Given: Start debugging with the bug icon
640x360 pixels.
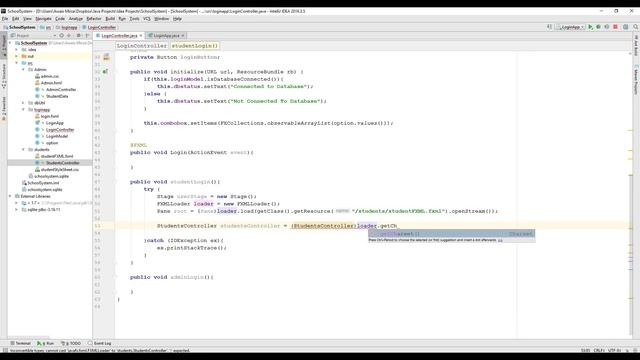Looking at the screenshot, I should tap(598, 27).
